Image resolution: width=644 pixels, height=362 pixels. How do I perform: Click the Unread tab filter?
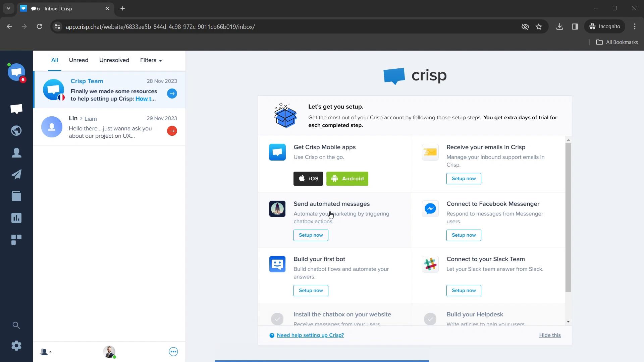(79, 60)
